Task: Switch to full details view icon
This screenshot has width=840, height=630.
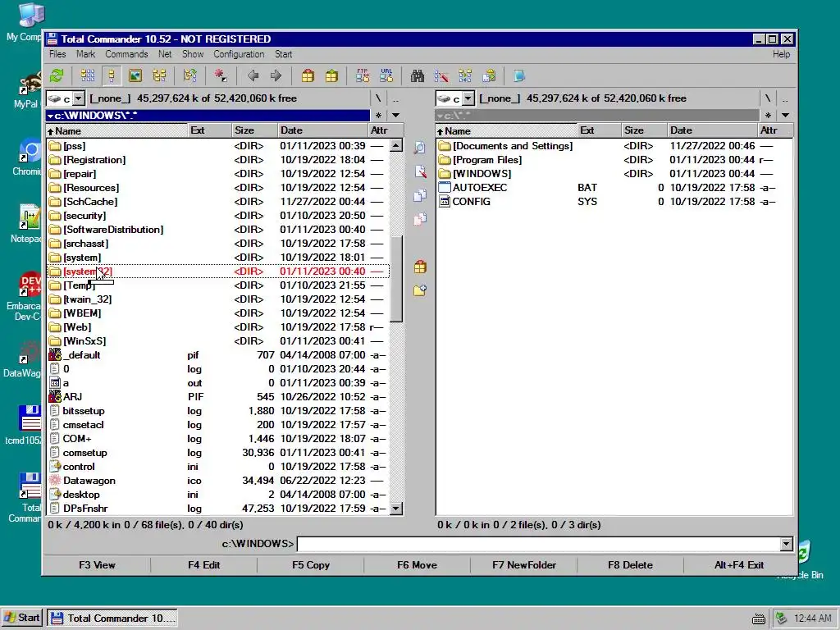Action: click(112, 75)
